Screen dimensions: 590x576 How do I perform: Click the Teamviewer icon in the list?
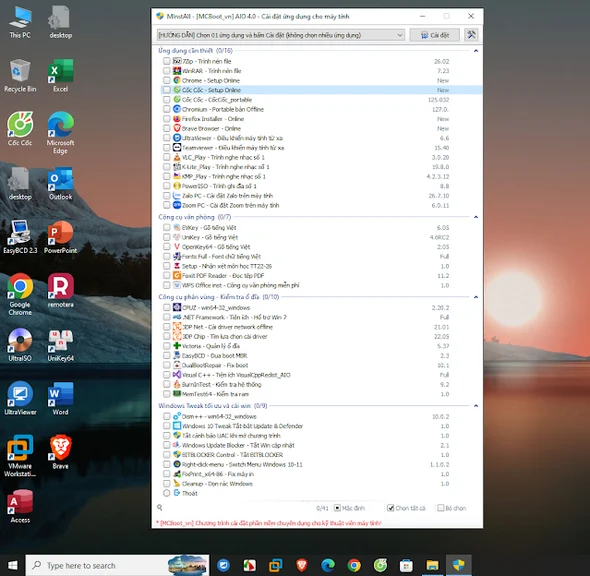coord(177,147)
